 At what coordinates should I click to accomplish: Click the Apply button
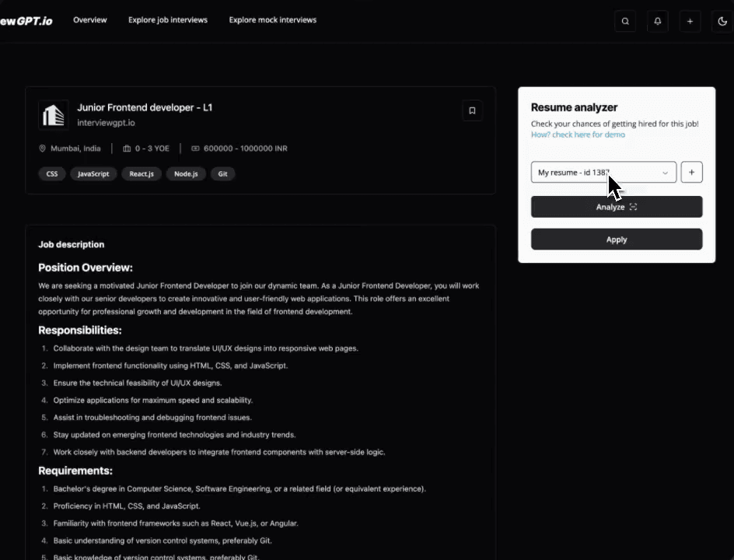(x=616, y=240)
